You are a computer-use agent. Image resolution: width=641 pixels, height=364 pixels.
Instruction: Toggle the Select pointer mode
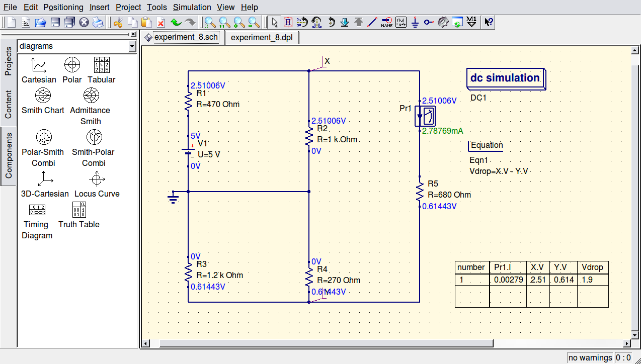274,22
